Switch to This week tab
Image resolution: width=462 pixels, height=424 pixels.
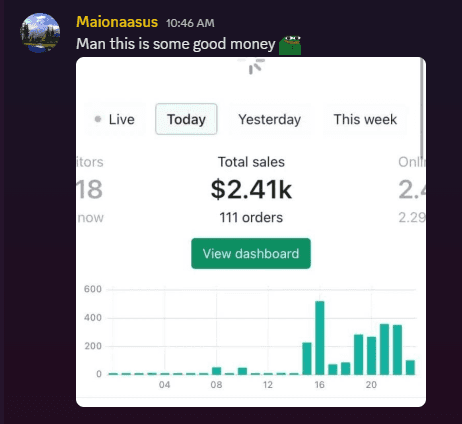365,119
